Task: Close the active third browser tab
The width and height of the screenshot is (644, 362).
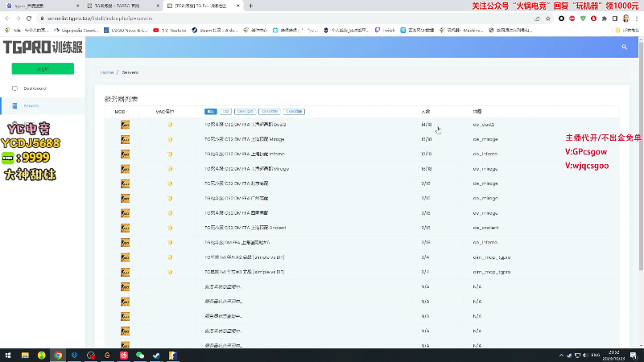Action: pyautogui.click(x=237, y=6)
